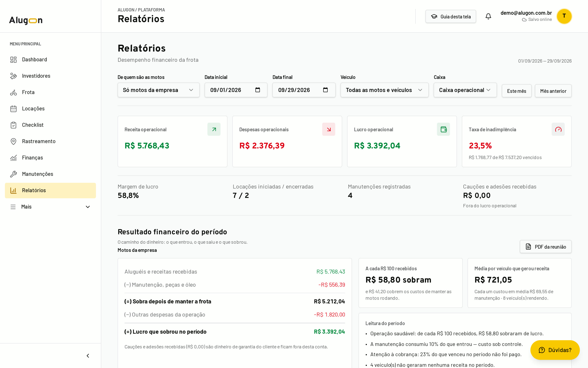588x368 pixels.
Task: Open calendar picker for Data final
Action: 325,90
